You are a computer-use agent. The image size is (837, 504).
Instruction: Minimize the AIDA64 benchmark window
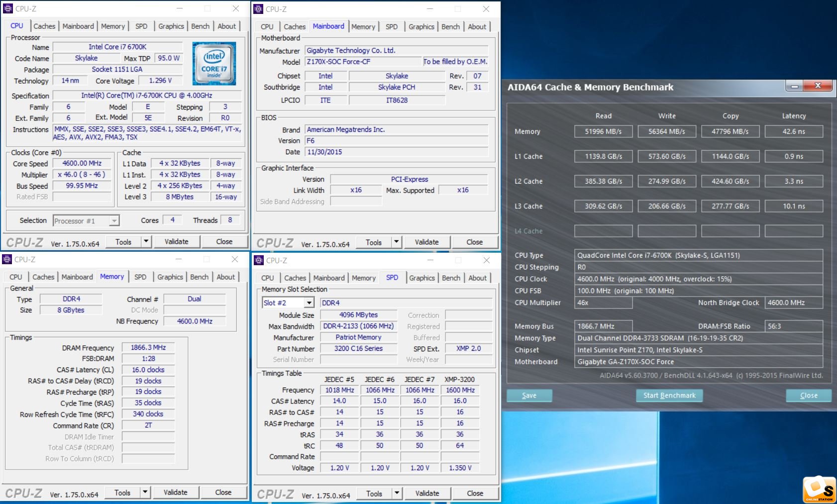pyautogui.click(x=794, y=86)
